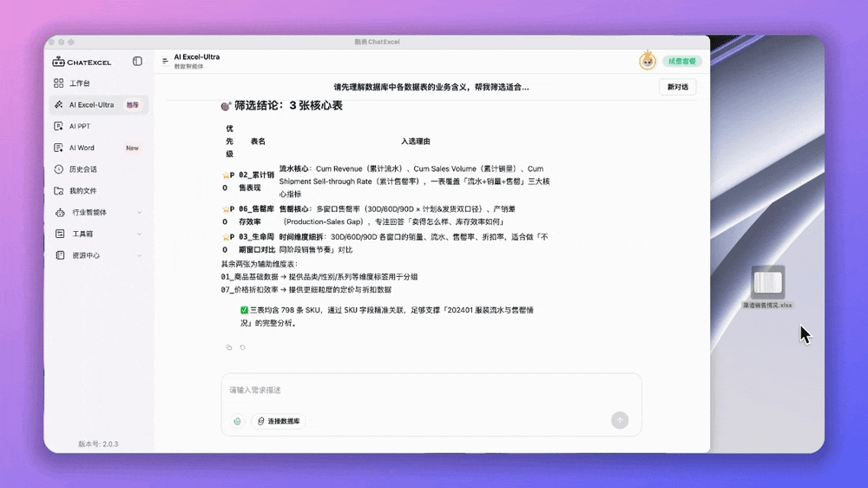Click the 版本号: 2.0.3 text

[98, 444]
